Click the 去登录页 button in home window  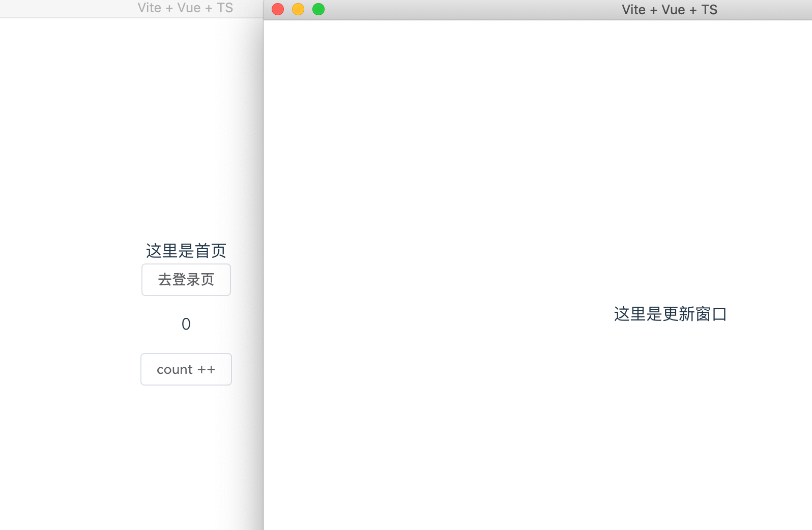pyautogui.click(x=186, y=280)
